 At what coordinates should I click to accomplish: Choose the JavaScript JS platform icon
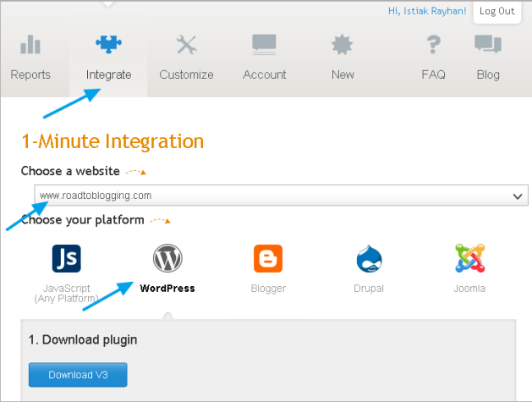pyautogui.click(x=67, y=258)
